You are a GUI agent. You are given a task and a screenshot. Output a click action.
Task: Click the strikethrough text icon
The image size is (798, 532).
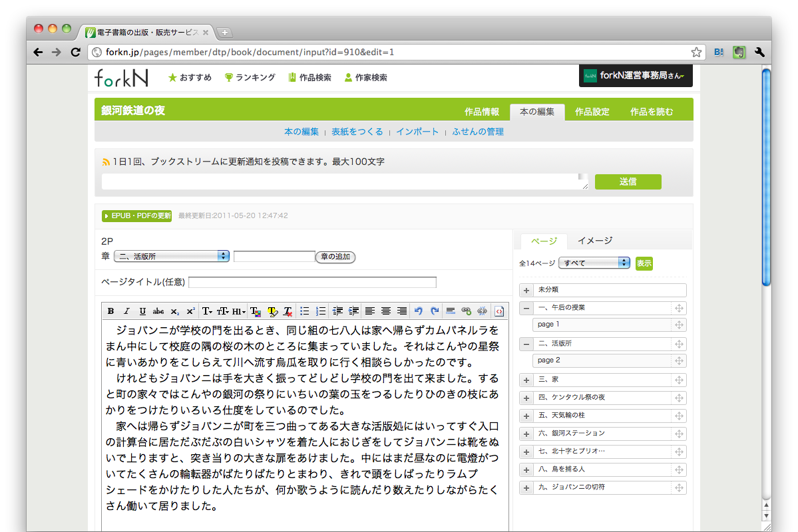click(158, 311)
